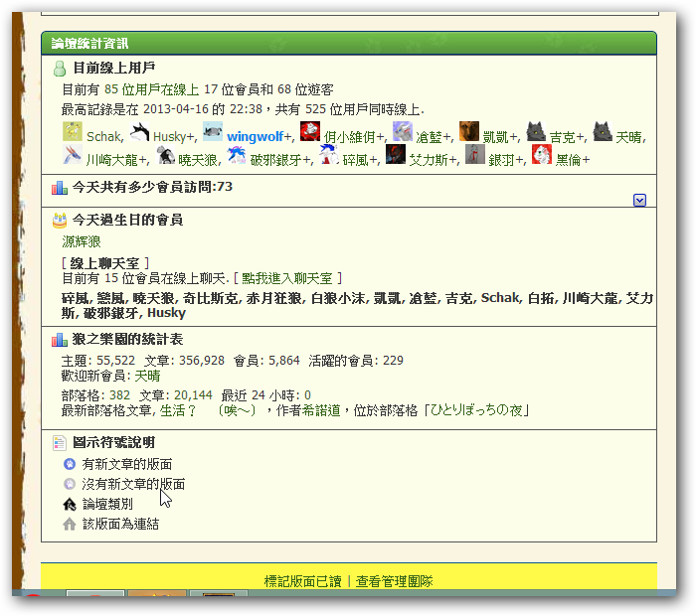Click the online users person icon

click(59, 69)
